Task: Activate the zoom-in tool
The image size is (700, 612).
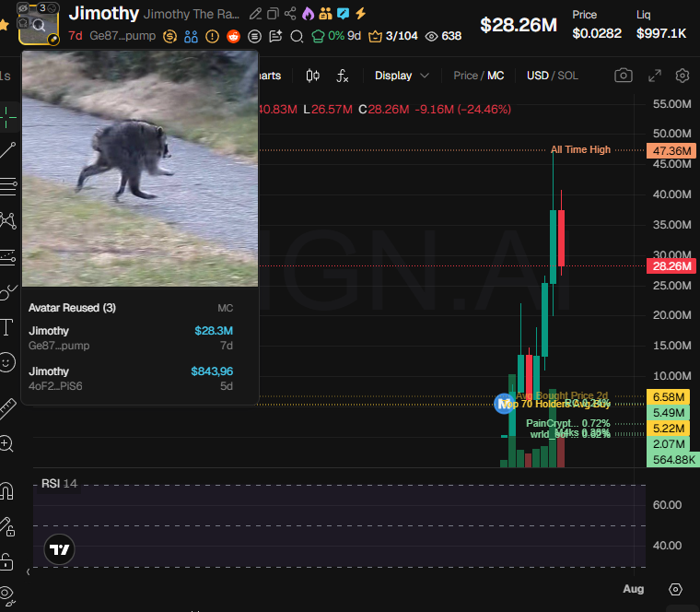Action: point(6,443)
